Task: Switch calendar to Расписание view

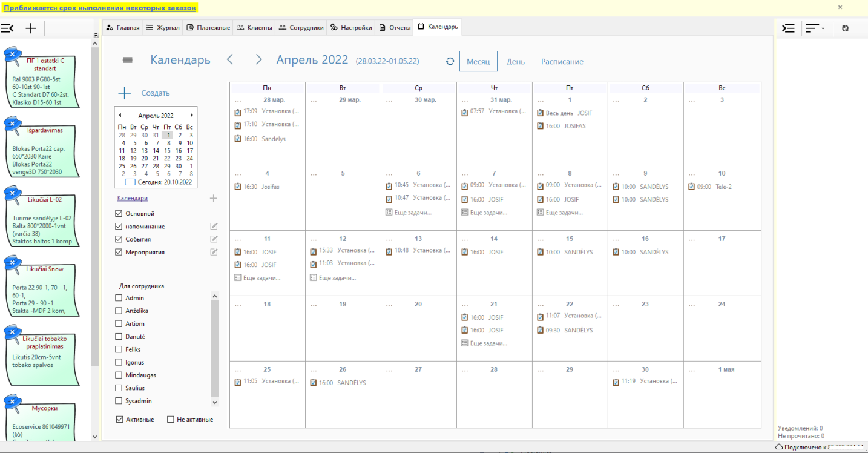Action: 562,61
